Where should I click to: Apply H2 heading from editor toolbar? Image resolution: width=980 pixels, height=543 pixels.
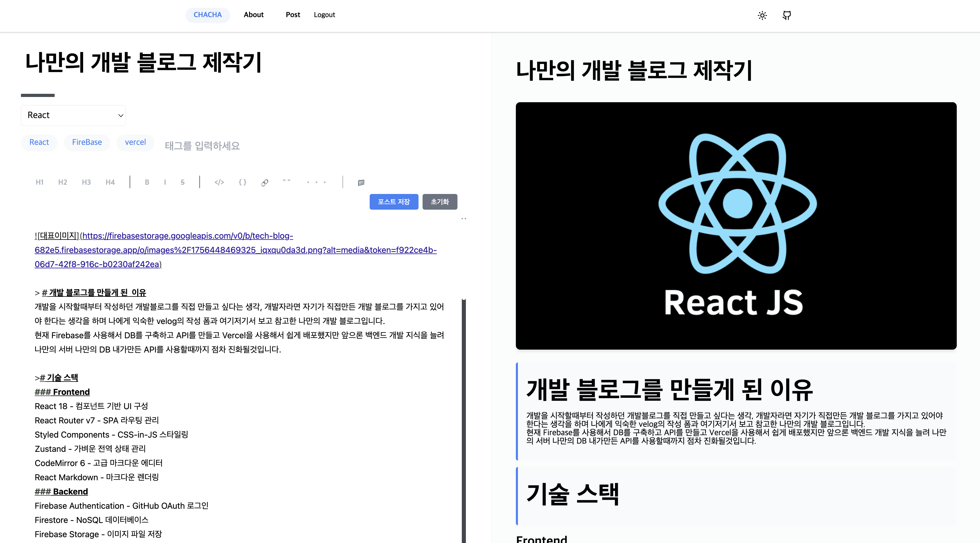coord(63,182)
